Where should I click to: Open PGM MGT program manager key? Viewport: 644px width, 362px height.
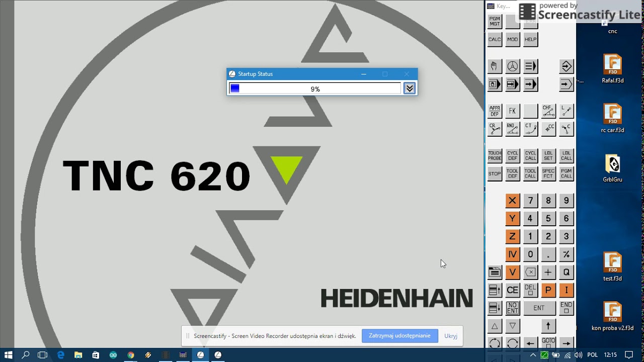[x=495, y=21]
